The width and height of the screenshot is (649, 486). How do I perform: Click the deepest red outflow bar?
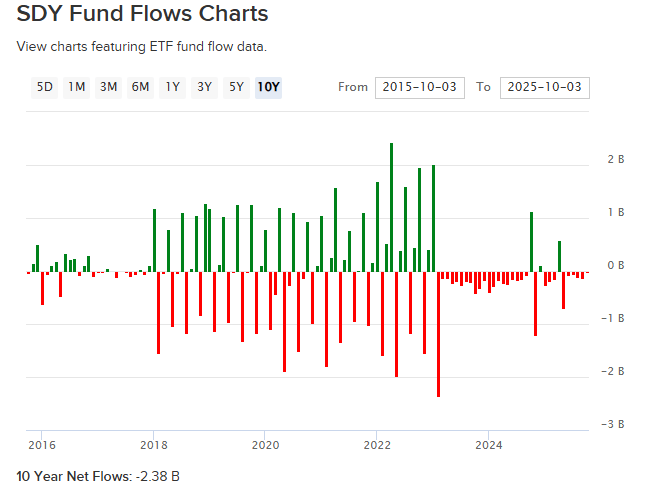tap(438, 334)
